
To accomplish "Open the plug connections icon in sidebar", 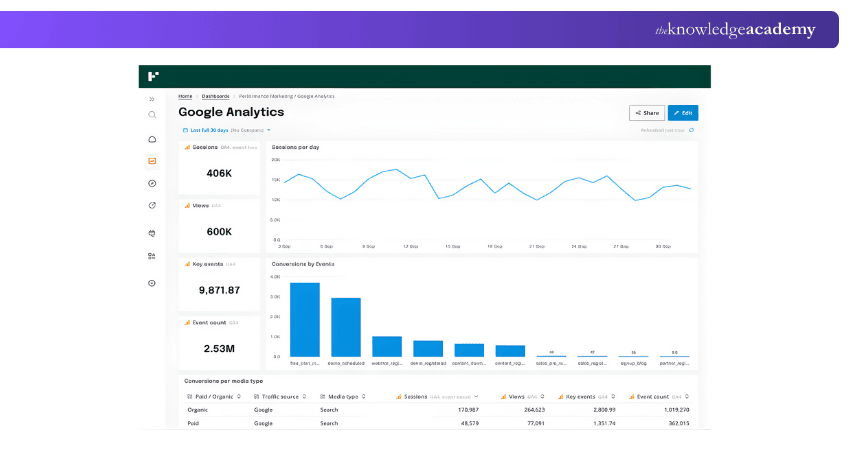I will (152, 233).
